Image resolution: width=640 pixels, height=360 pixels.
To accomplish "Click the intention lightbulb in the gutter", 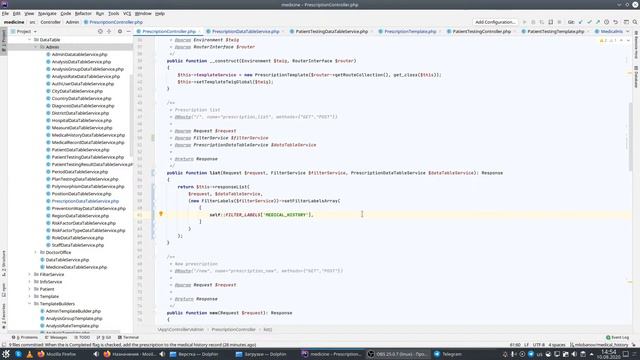I will 161,214.
